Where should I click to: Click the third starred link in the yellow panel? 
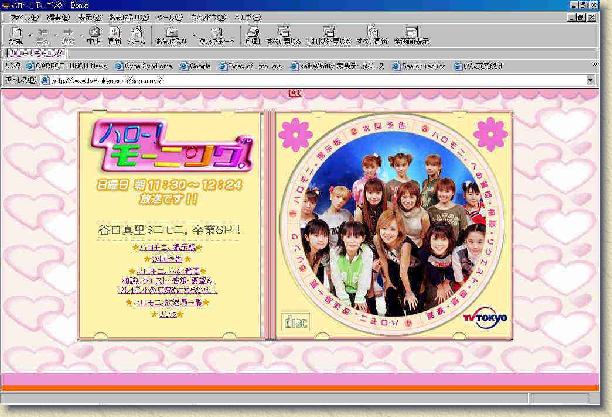[x=169, y=271]
